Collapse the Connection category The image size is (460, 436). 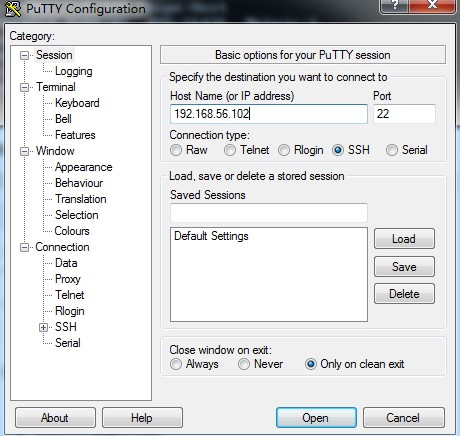pos(24,248)
